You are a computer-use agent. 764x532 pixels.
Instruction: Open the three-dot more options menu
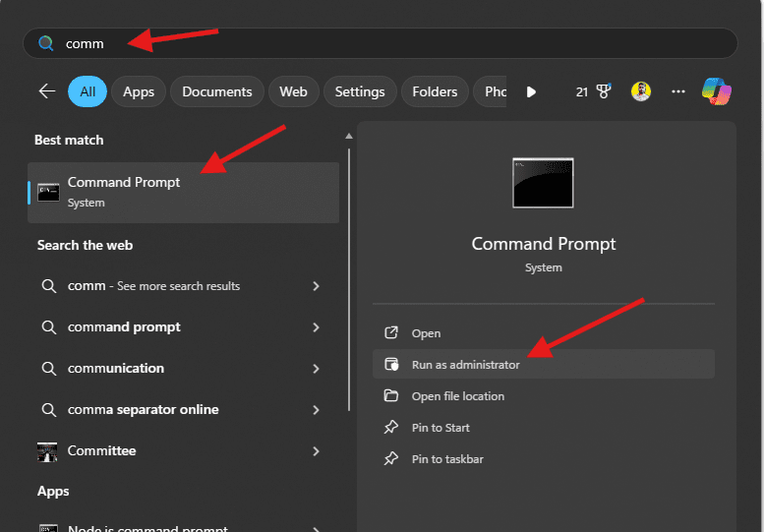[x=678, y=91]
